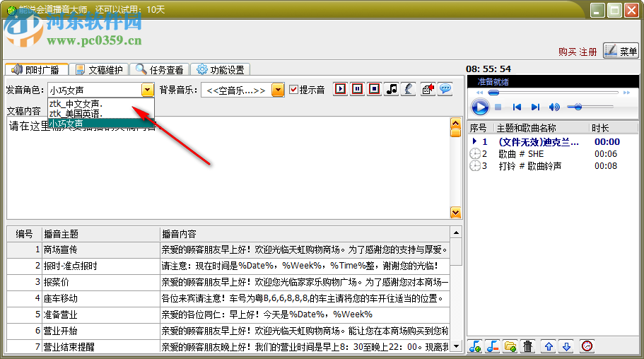This screenshot has width=644, height=359.
Task: Select playlist item 2 歌曲 # SHE
Action: tap(553, 154)
